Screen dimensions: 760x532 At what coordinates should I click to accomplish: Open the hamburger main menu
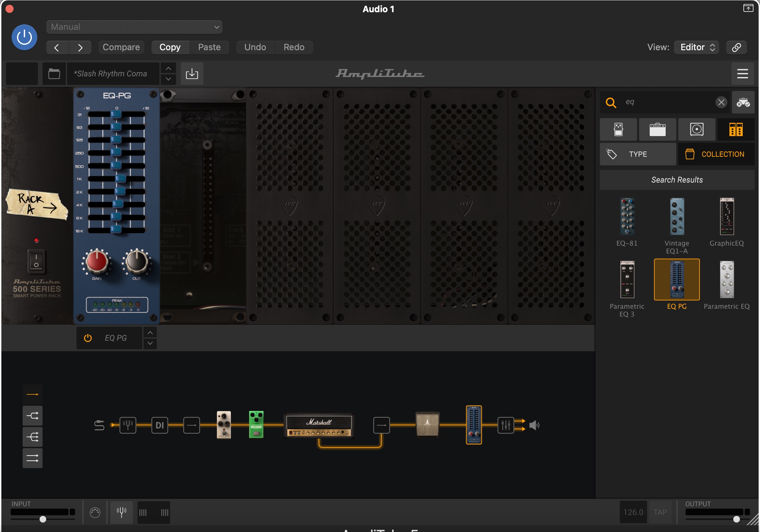[743, 74]
